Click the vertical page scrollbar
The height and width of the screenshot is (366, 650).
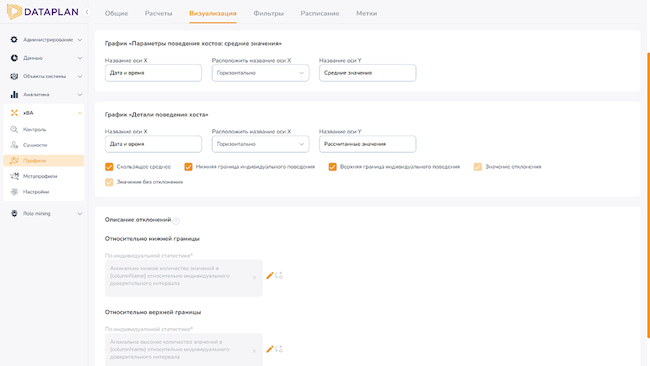(648, 195)
